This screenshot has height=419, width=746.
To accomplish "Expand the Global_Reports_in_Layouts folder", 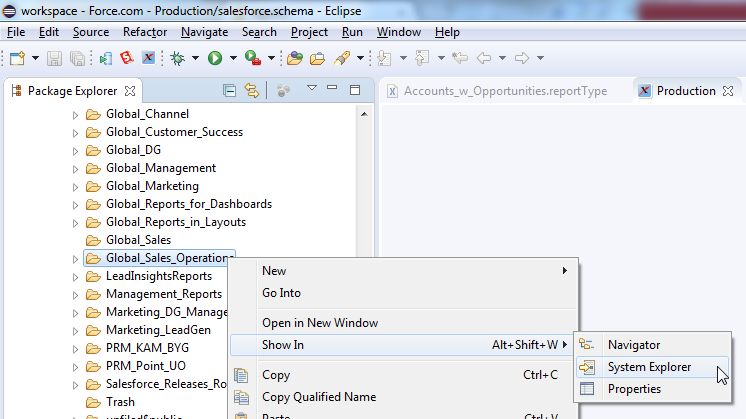I will 75,223.
